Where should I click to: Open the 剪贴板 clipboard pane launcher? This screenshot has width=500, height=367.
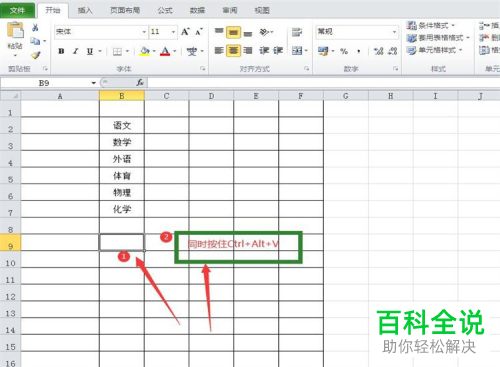[45, 69]
